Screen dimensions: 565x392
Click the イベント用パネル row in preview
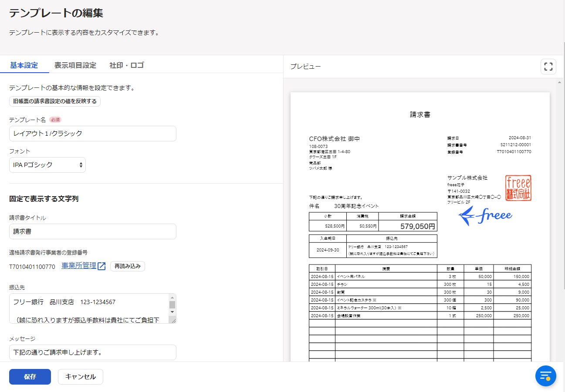pos(420,276)
